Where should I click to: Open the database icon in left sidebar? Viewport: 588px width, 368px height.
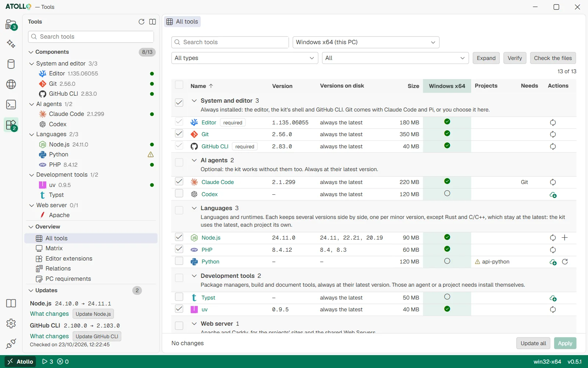(11, 64)
